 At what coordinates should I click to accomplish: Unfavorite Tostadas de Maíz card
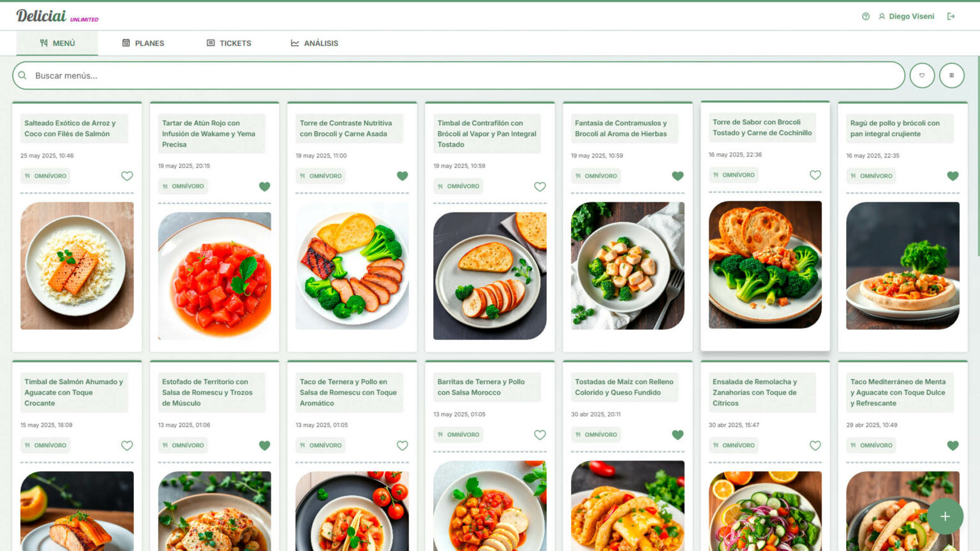pyautogui.click(x=678, y=435)
